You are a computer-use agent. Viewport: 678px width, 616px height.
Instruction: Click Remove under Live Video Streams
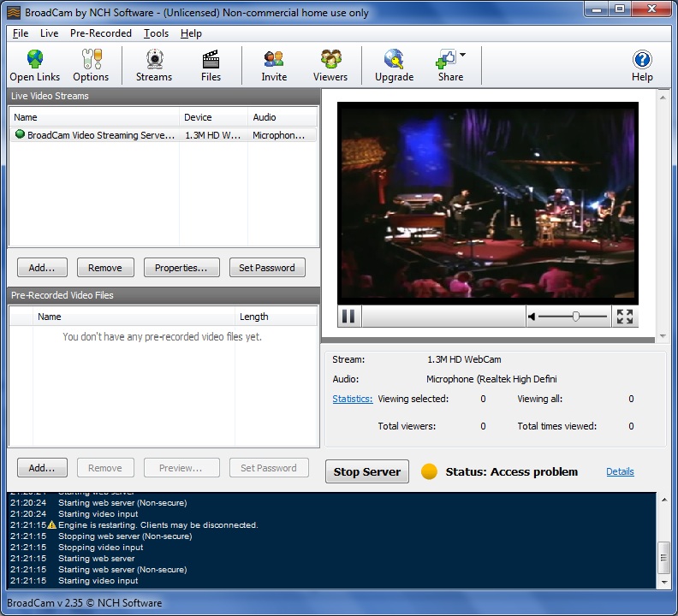[105, 268]
